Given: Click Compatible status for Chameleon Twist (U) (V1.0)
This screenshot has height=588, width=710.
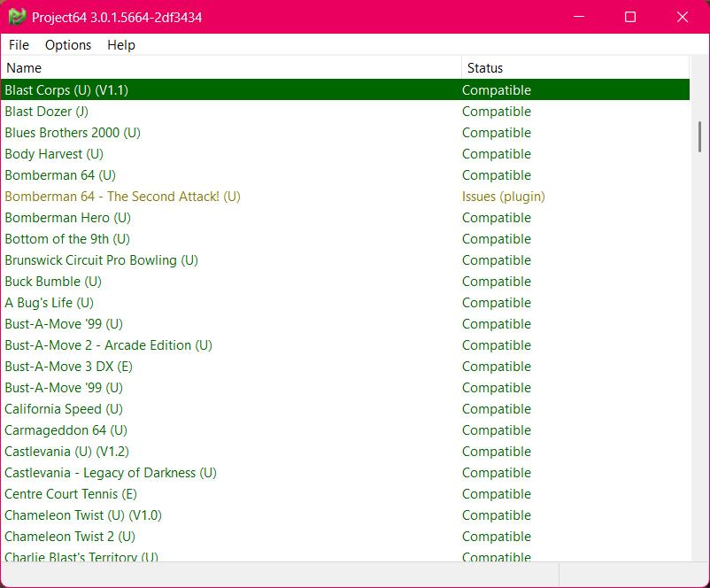Looking at the screenshot, I should (497, 515).
